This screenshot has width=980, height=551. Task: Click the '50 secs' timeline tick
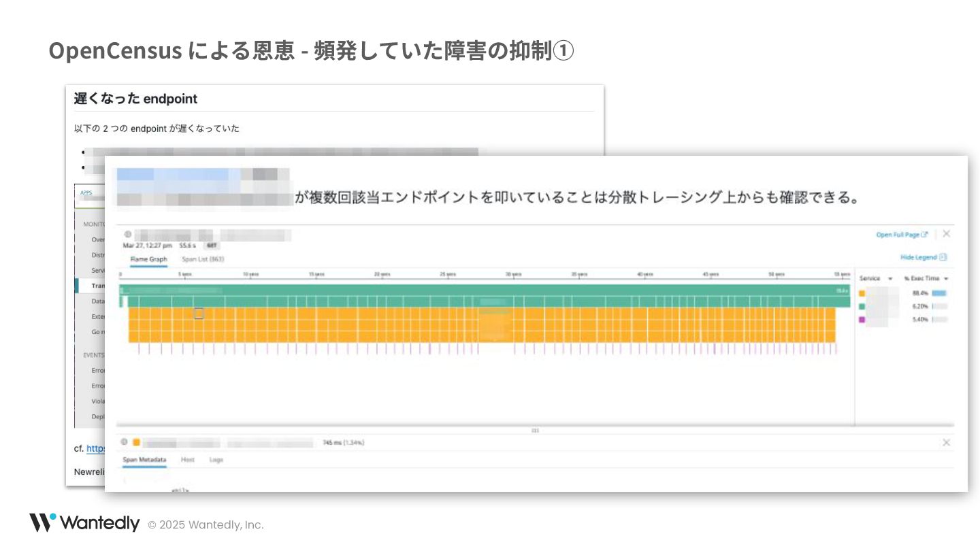776,273
